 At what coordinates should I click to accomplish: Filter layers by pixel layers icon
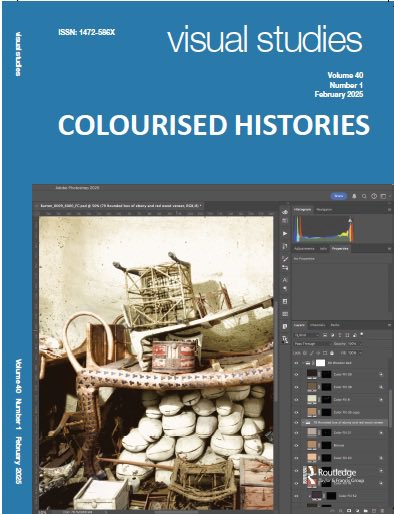click(325, 335)
